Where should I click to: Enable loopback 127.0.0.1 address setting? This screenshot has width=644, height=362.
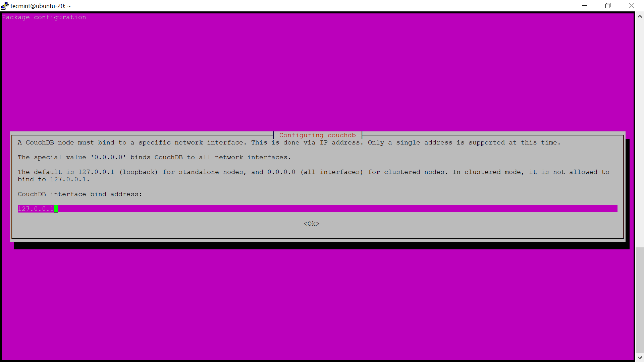pos(311,223)
